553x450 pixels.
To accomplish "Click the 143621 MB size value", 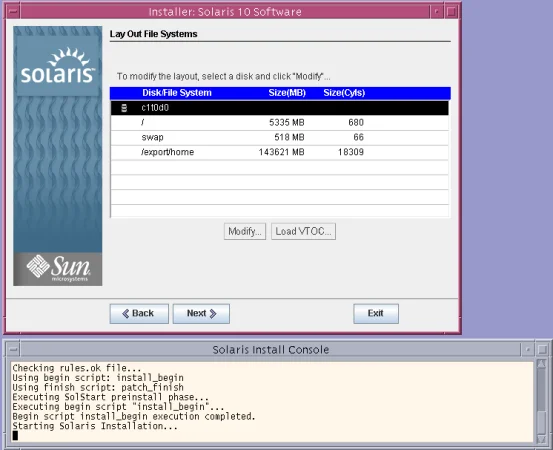I will coord(281,152).
